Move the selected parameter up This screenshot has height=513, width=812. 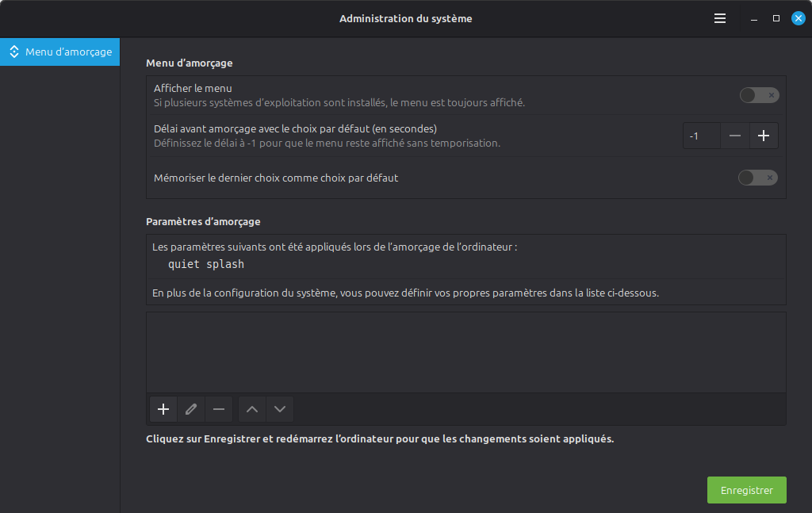[251, 409]
